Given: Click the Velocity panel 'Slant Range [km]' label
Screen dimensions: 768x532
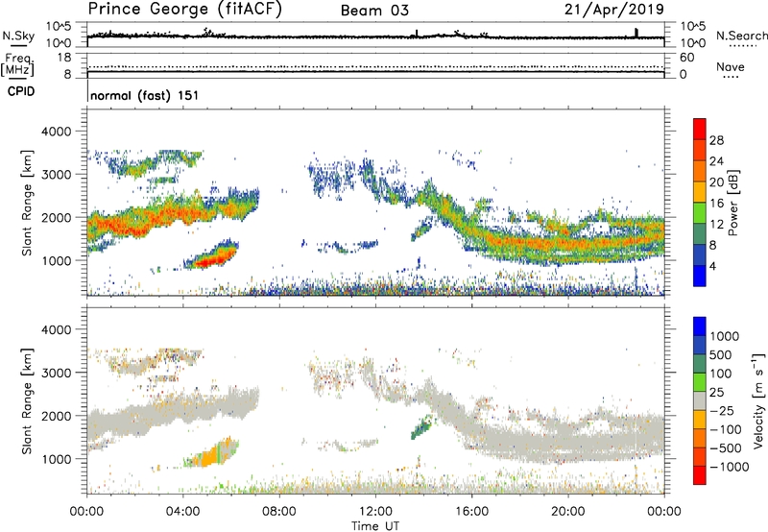Looking at the screenshot, I should pyautogui.click(x=28, y=400).
